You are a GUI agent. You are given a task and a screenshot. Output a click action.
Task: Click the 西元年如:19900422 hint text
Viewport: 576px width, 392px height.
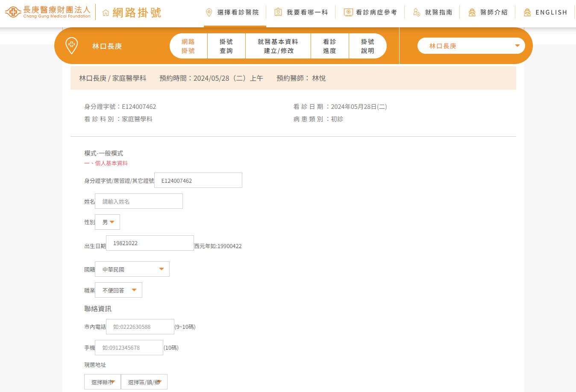tap(218, 246)
